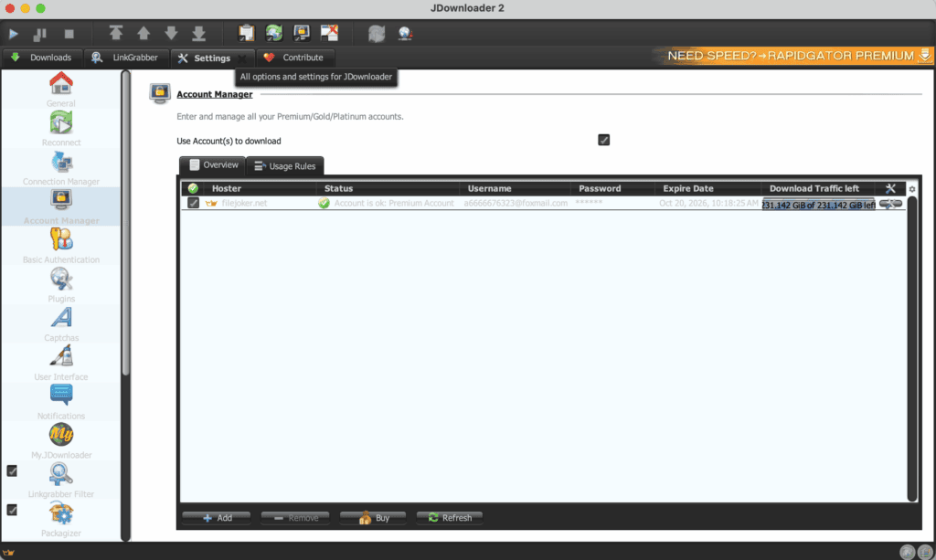Click the premium crown status bar icon
Image resolution: width=936 pixels, height=560 pixels.
pos(8,553)
